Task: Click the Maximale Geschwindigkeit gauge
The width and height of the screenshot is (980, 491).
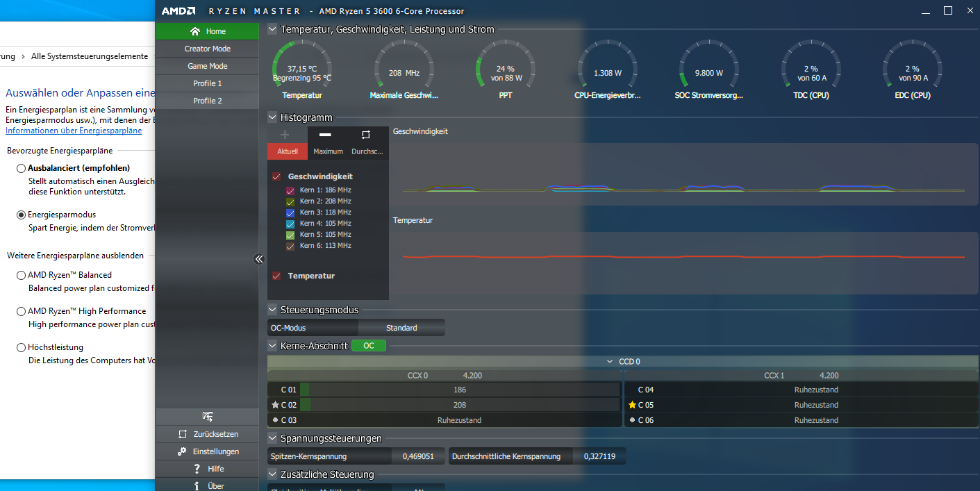Action: [404, 68]
